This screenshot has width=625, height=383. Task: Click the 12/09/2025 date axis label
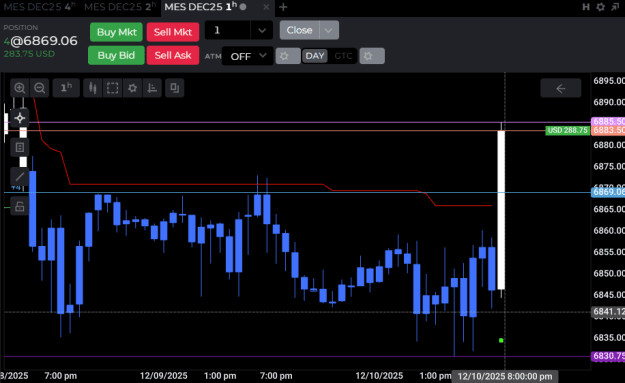click(163, 376)
